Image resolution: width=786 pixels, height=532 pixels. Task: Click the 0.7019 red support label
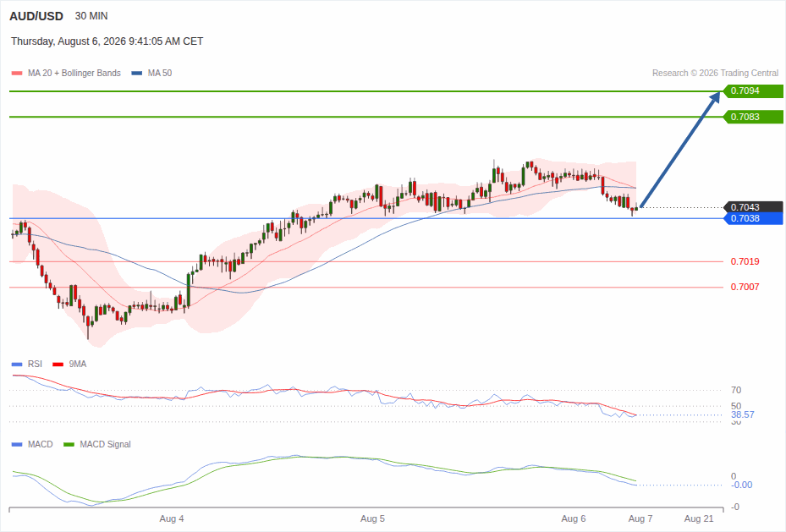745,261
